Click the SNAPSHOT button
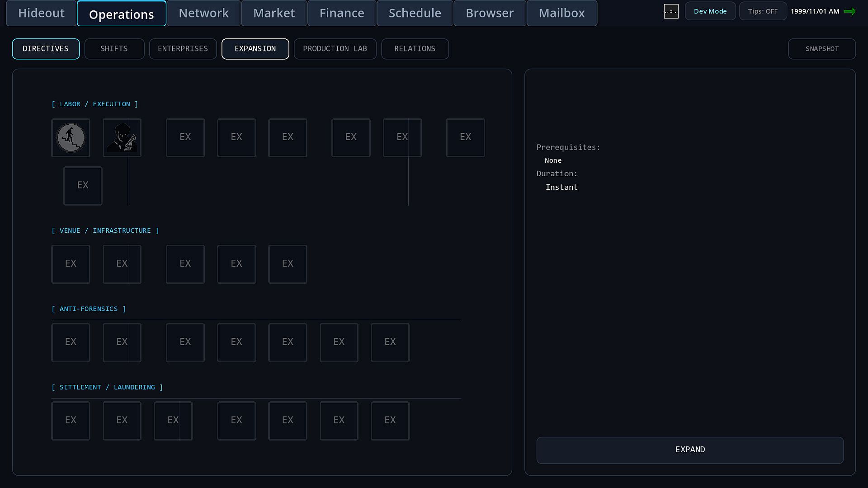Viewport: 868px width, 488px height. click(822, 49)
